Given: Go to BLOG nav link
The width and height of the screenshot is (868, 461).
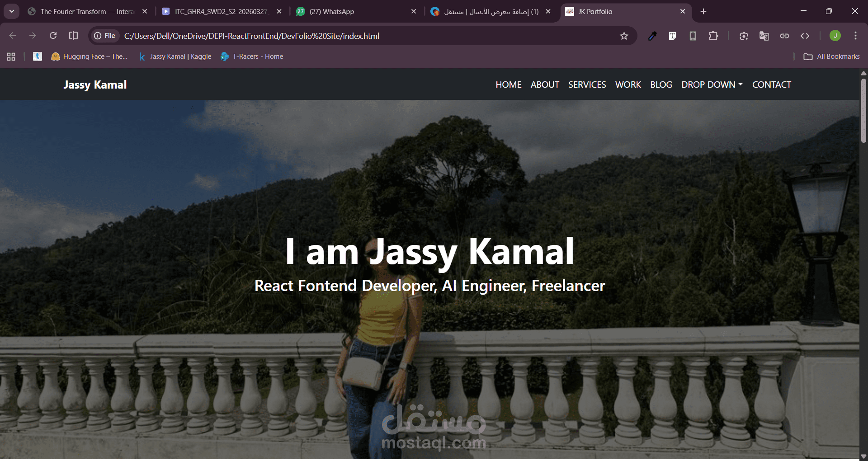Looking at the screenshot, I should (x=661, y=85).
